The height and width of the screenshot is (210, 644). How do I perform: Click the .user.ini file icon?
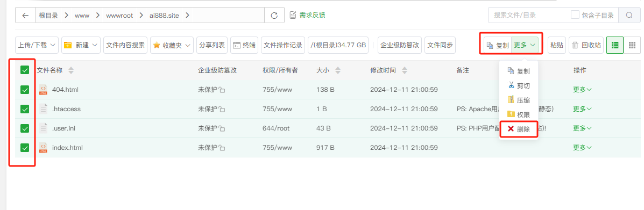coord(43,128)
